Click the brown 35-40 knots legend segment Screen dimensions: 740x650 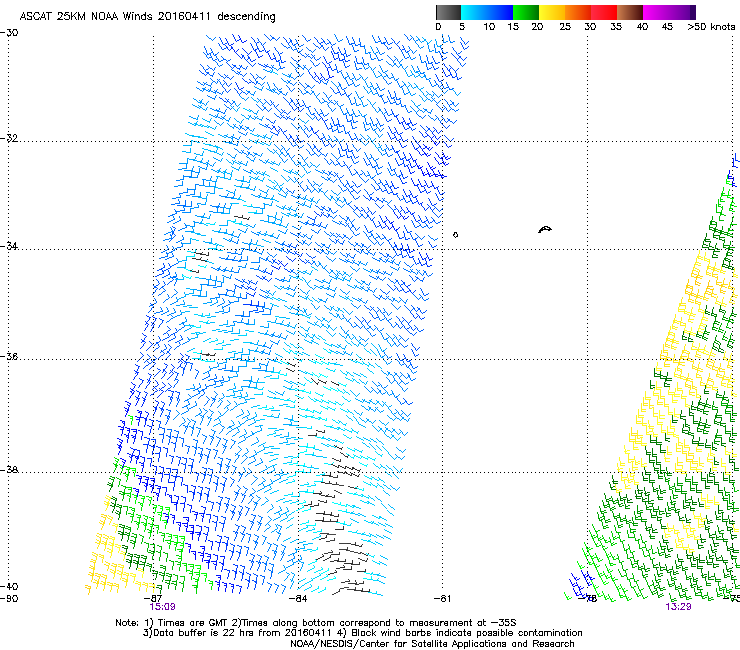tap(630, 12)
